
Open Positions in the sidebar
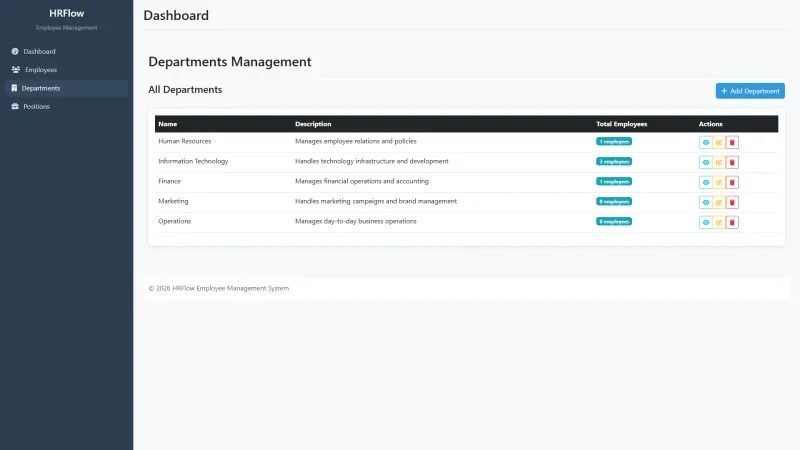(66, 106)
